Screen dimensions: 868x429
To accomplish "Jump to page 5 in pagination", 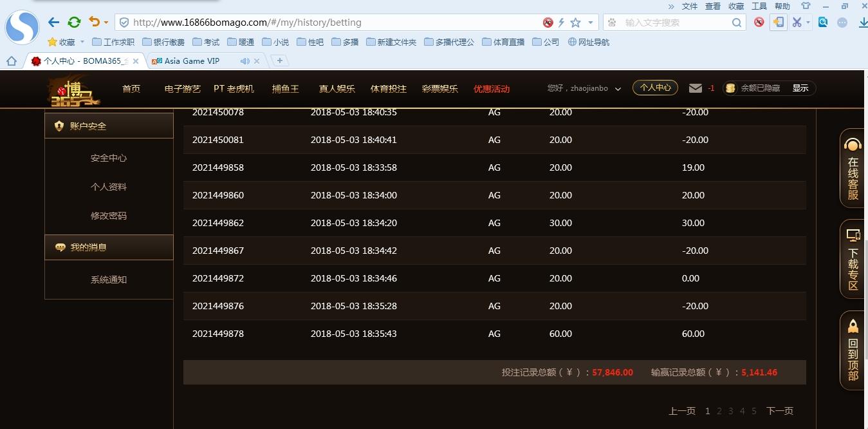I will pos(754,411).
